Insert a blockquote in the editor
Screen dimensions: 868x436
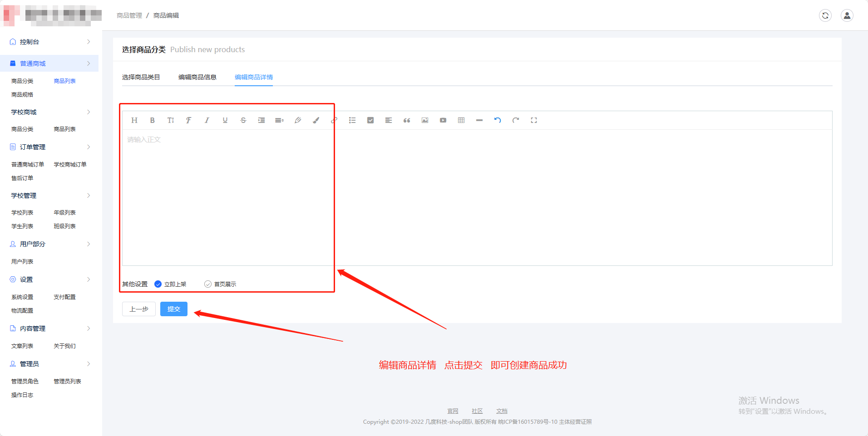tap(407, 120)
